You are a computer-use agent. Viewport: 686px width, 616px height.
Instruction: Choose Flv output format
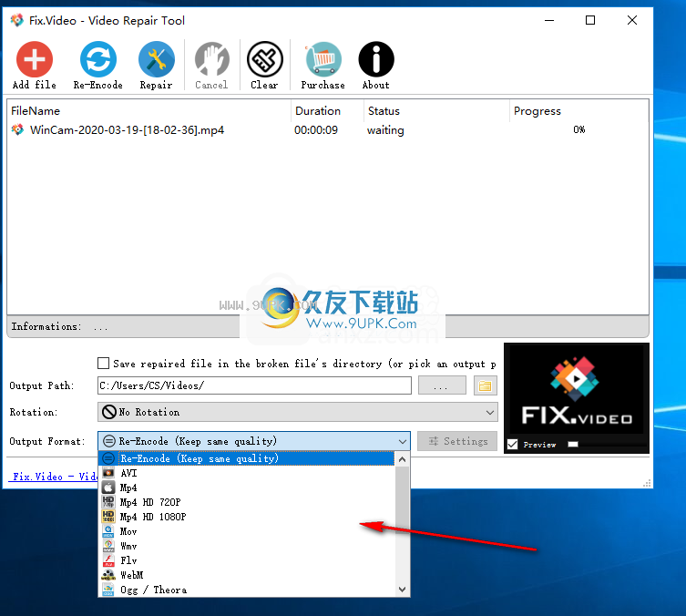coord(247,560)
